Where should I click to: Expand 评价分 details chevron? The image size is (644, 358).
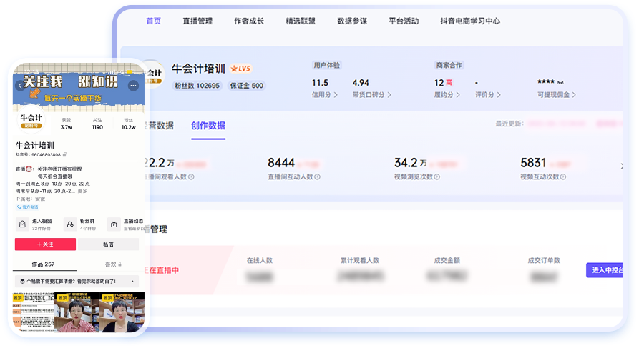(x=499, y=95)
